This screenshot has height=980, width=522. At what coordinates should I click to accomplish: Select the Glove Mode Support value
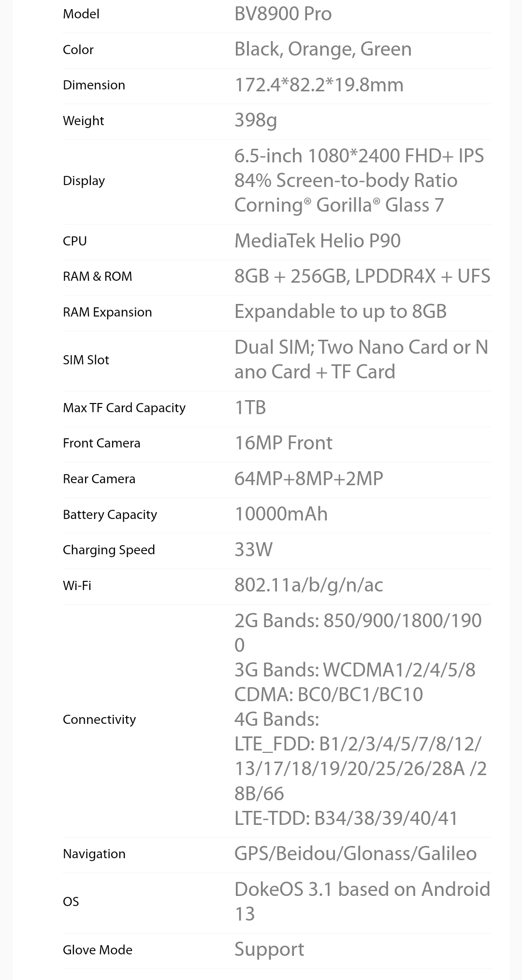[x=269, y=950]
